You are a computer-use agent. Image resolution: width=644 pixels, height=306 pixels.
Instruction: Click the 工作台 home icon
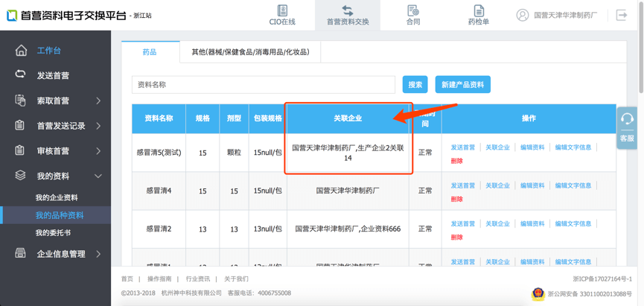21,51
